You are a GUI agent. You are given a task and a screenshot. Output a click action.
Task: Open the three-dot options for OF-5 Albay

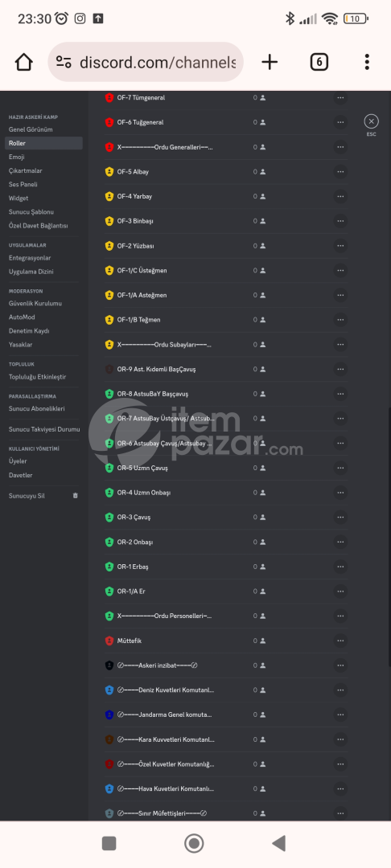pyautogui.click(x=340, y=172)
